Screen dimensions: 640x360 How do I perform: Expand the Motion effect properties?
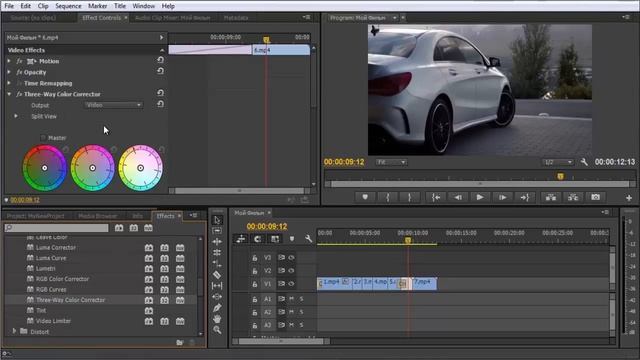coord(9,61)
